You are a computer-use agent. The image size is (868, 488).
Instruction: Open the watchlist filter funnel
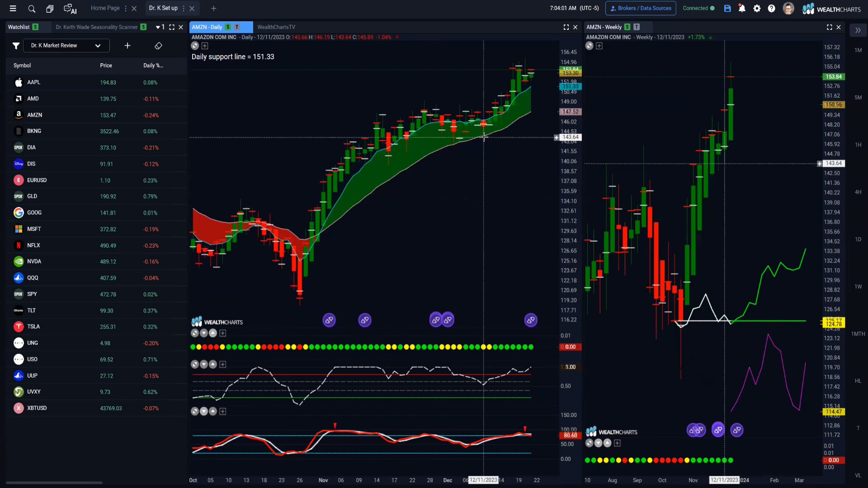coord(16,46)
